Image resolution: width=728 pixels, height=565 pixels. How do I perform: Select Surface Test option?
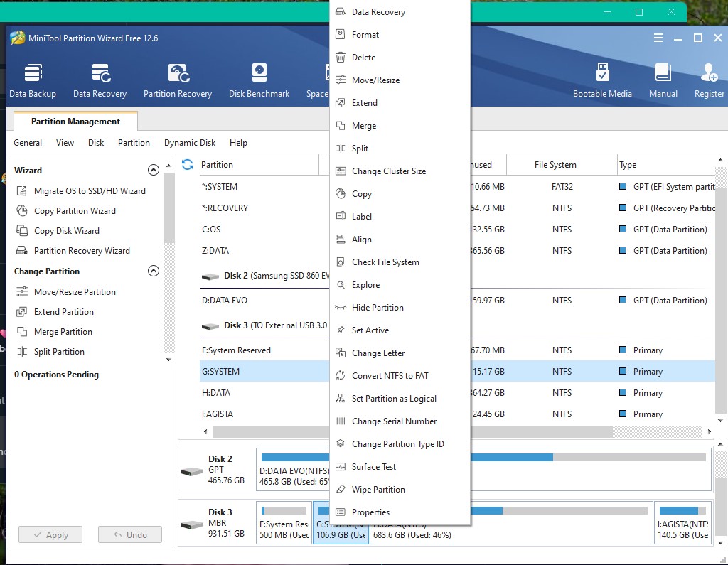pos(400,467)
